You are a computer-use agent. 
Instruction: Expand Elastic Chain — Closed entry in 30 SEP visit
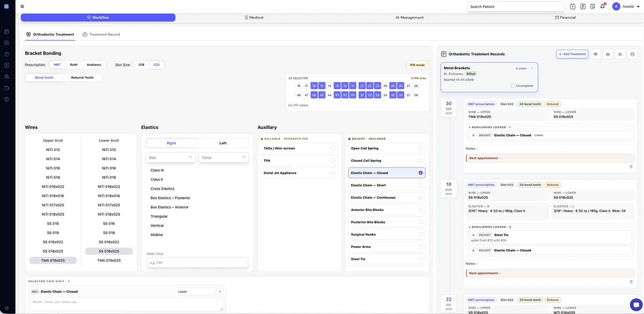pyautogui.click(x=473, y=136)
